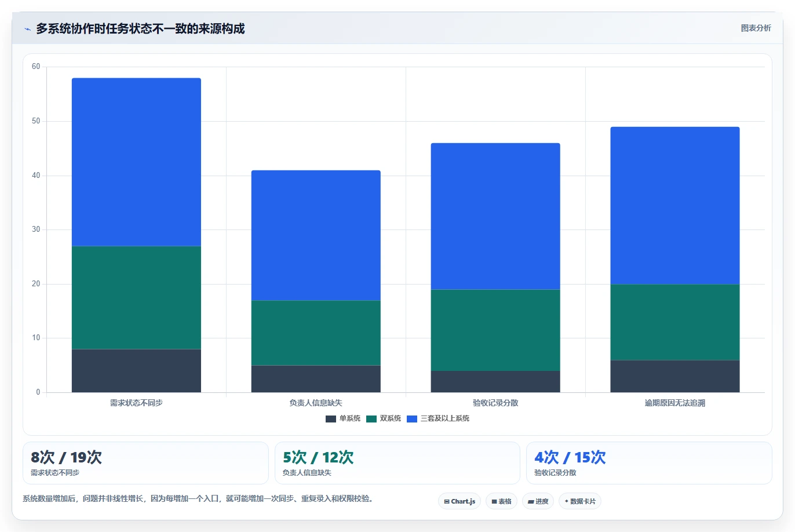Select the 数据卡片 chip

[x=579, y=501]
